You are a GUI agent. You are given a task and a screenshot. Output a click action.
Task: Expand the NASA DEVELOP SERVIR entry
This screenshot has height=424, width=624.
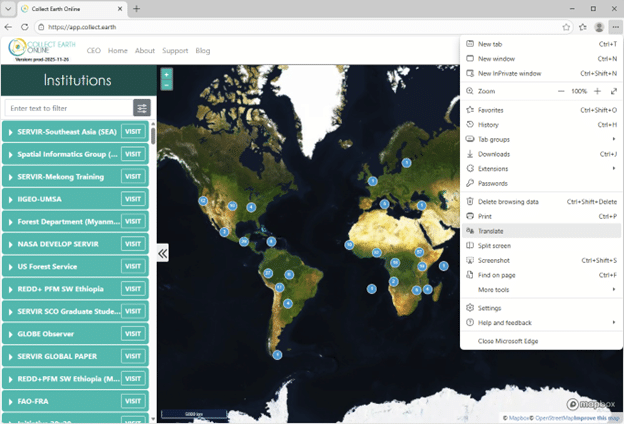[x=60, y=244]
